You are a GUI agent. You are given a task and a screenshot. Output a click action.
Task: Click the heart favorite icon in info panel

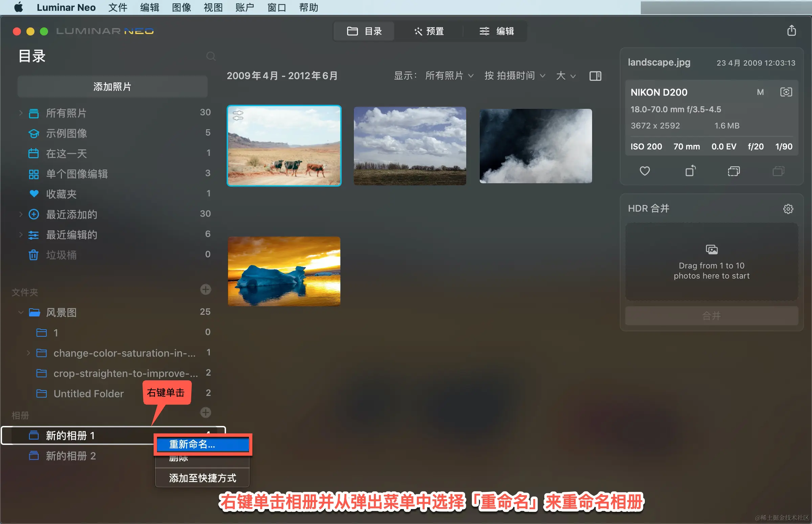[645, 171]
